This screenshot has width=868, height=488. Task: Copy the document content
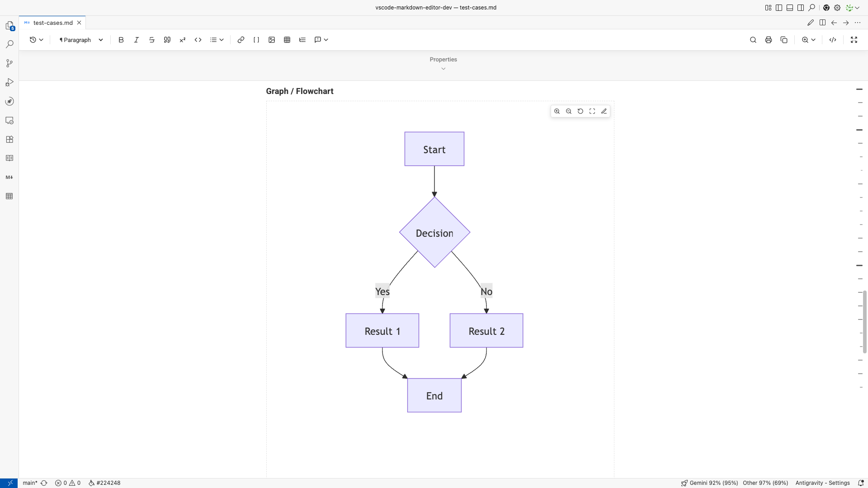click(x=784, y=40)
